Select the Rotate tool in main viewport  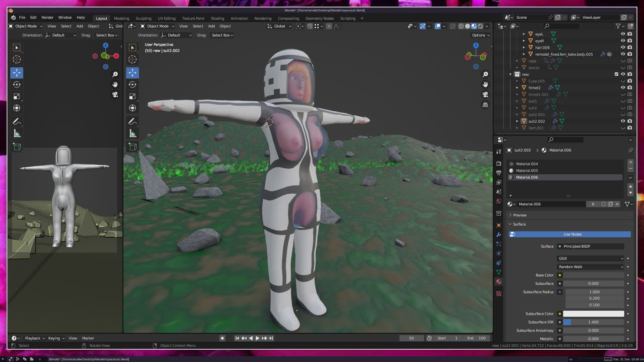(132, 85)
